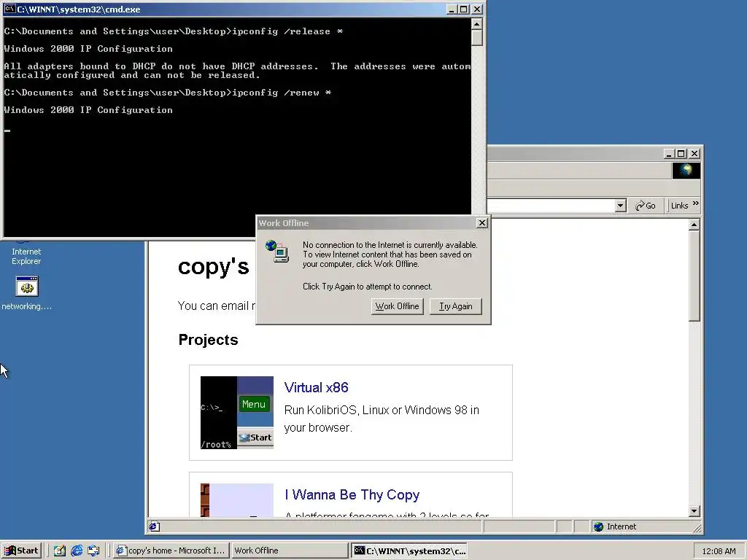Switch to cmd.exe taskbar button
This screenshot has height=560, width=747.
(410, 551)
